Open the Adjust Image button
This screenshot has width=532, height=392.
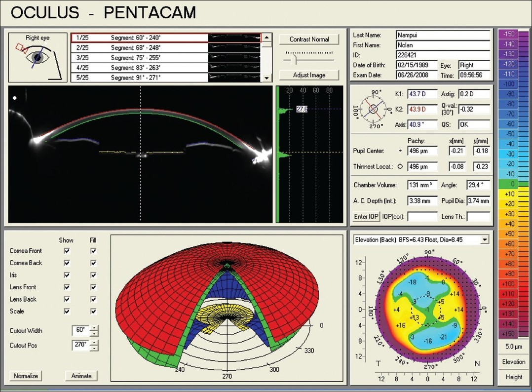[309, 75]
